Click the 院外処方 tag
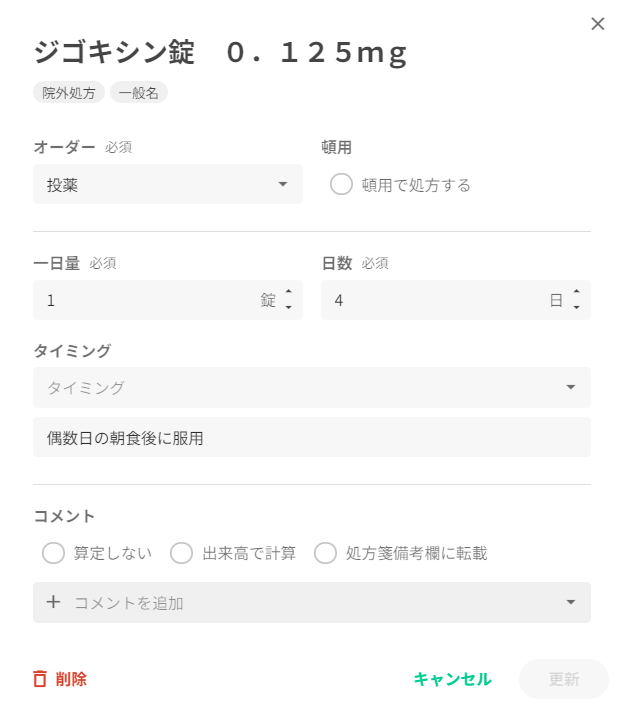Screen dimensions: 626x711 [x=69, y=93]
